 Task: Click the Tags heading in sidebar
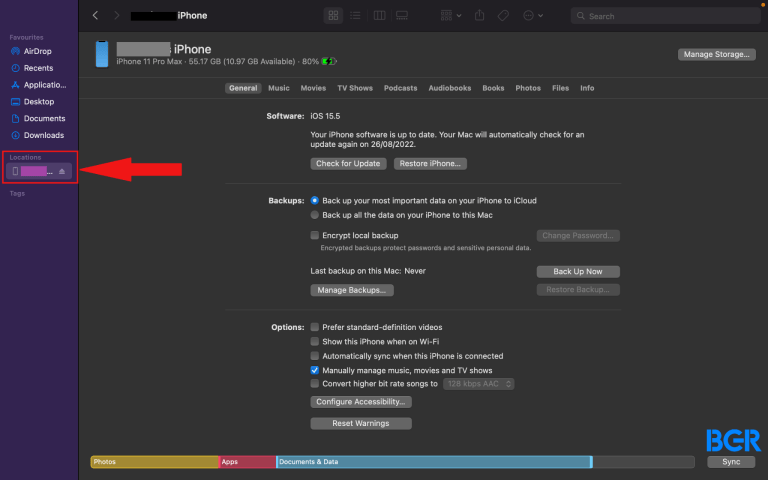pos(17,193)
